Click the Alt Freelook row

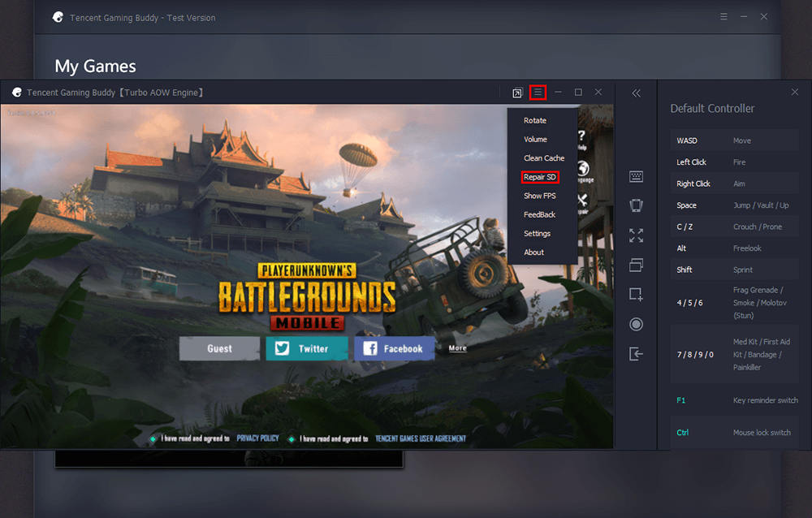[x=734, y=248]
